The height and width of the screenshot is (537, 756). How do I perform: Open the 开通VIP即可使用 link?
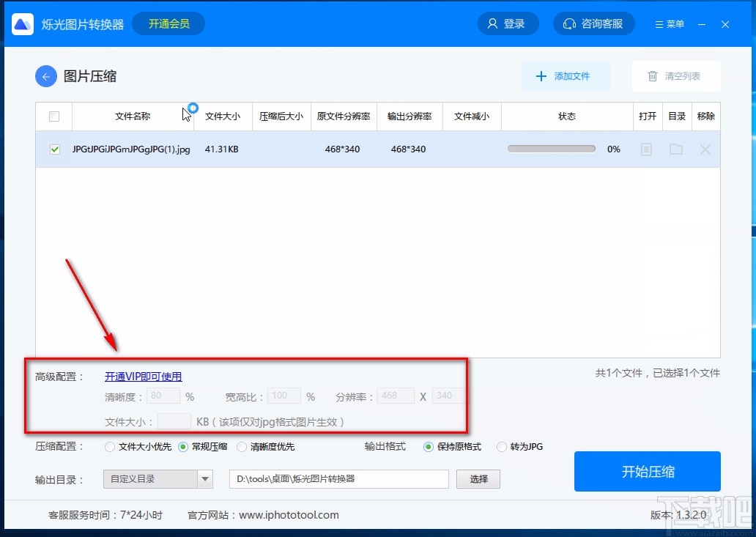pyautogui.click(x=143, y=376)
